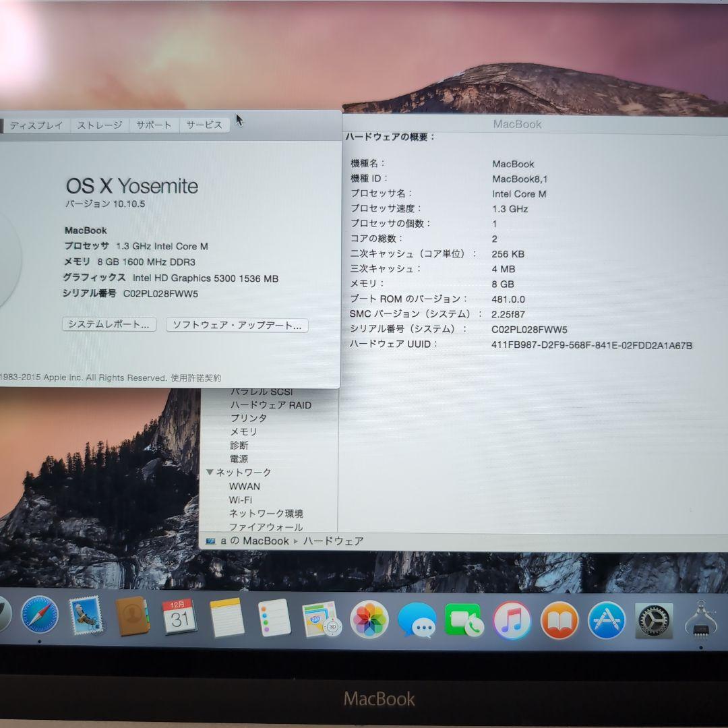Switch to the ディスプレイ tab

point(36,125)
